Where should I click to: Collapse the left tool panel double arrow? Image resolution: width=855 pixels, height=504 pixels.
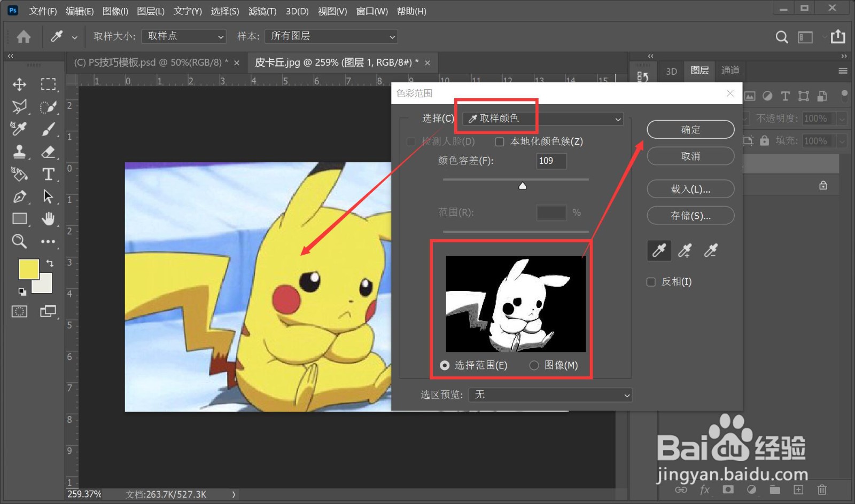(10, 56)
